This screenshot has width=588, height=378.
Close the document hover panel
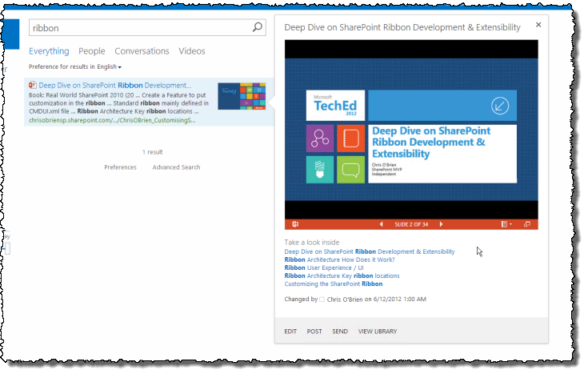(538, 25)
